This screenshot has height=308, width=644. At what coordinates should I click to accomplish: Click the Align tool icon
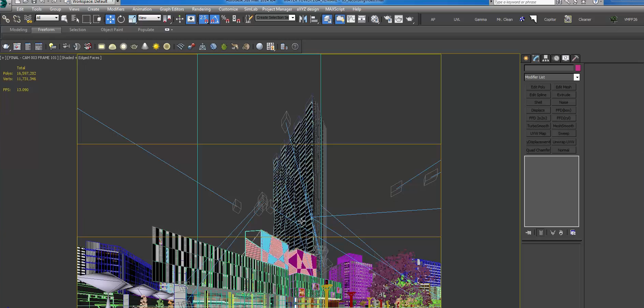(314, 19)
